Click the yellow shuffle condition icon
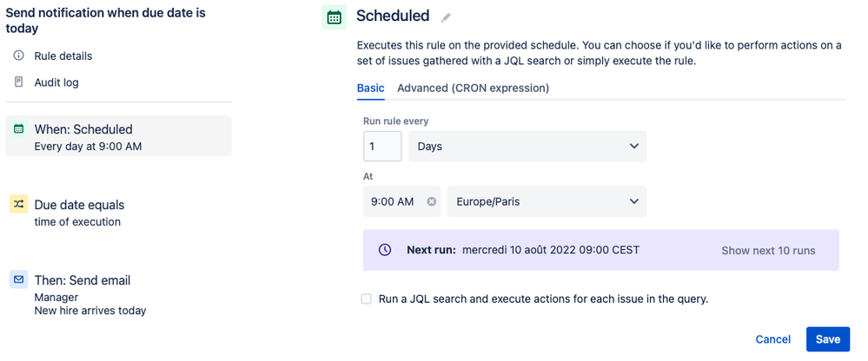Viewport: 868px width, 361px height. (x=18, y=205)
